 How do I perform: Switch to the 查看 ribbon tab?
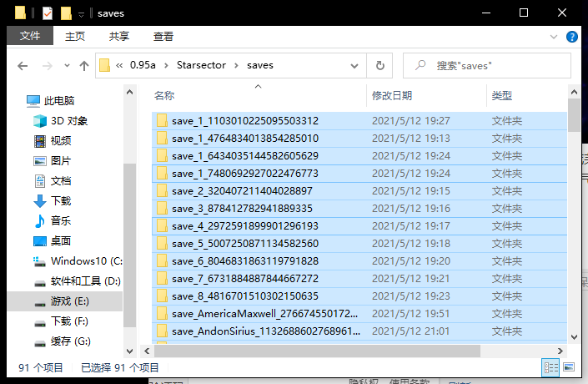[163, 37]
